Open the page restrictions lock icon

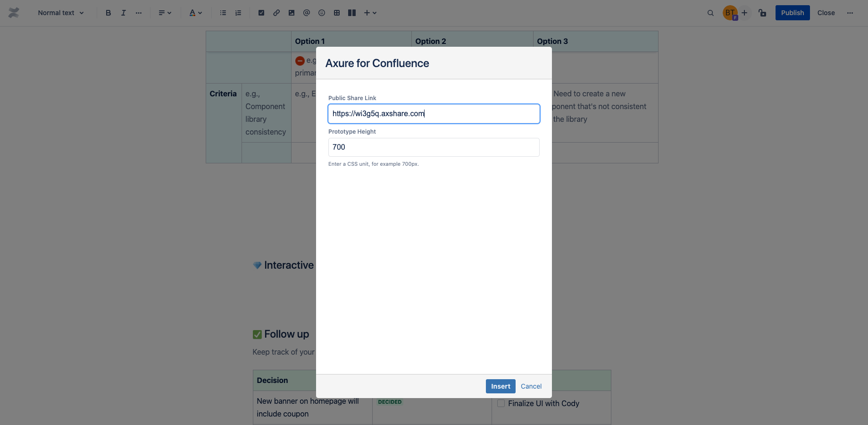point(762,13)
